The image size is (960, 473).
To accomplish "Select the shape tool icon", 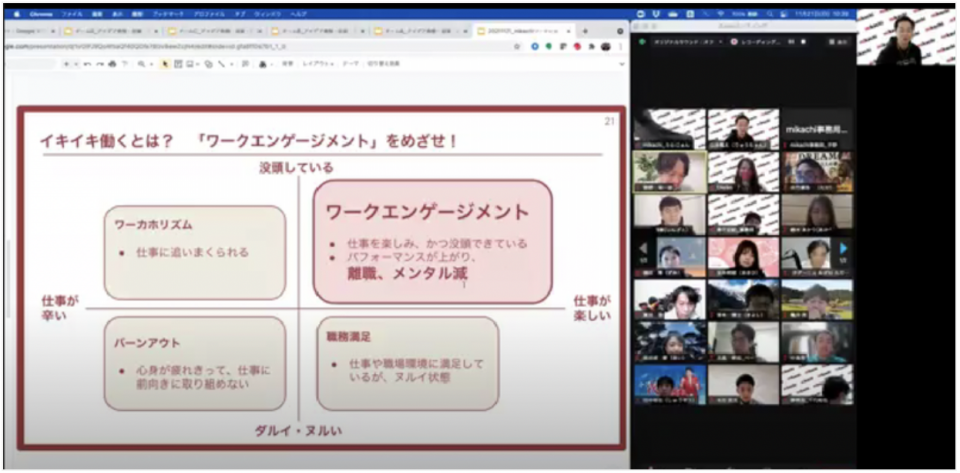I will tap(209, 64).
